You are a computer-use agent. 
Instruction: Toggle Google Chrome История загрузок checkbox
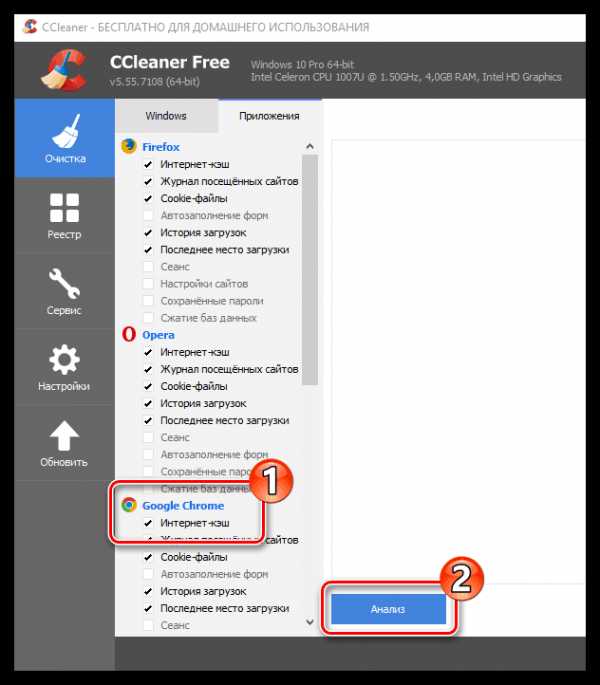pos(148,591)
